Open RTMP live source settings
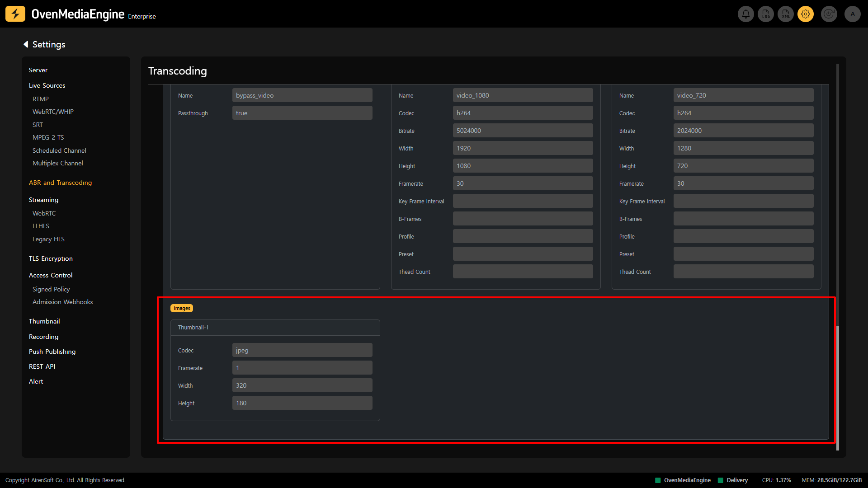The height and width of the screenshot is (488, 868). click(x=41, y=99)
